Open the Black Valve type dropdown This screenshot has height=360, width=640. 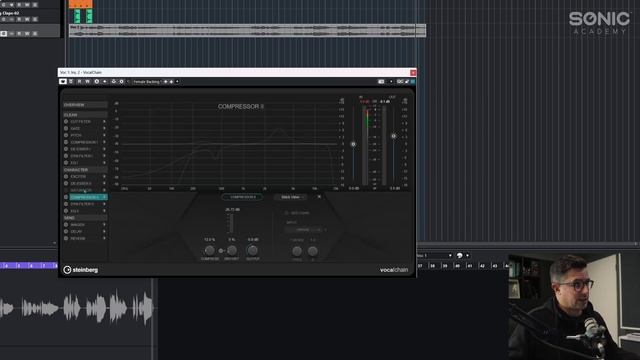click(x=292, y=197)
